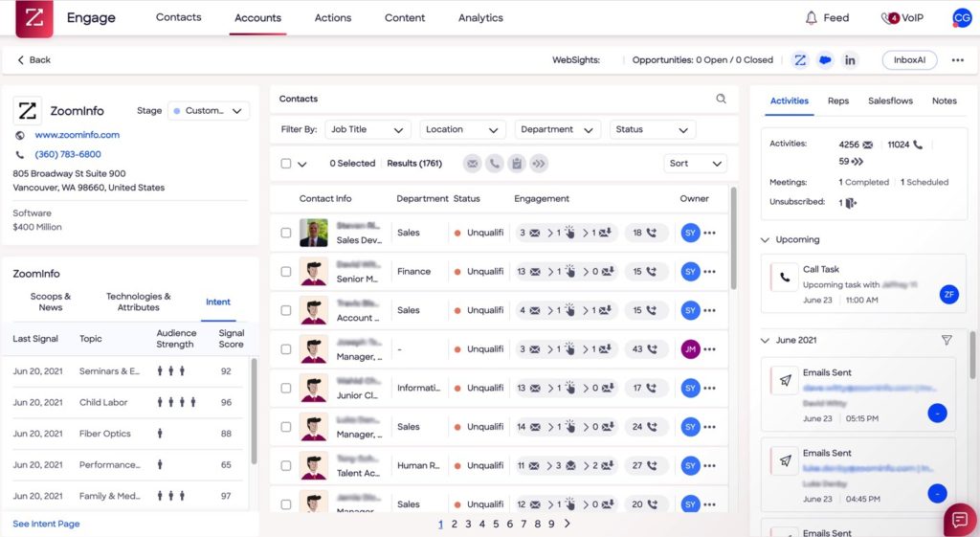Click the Salesforce cloud icon
This screenshot has height=537, width=980.
825,60
